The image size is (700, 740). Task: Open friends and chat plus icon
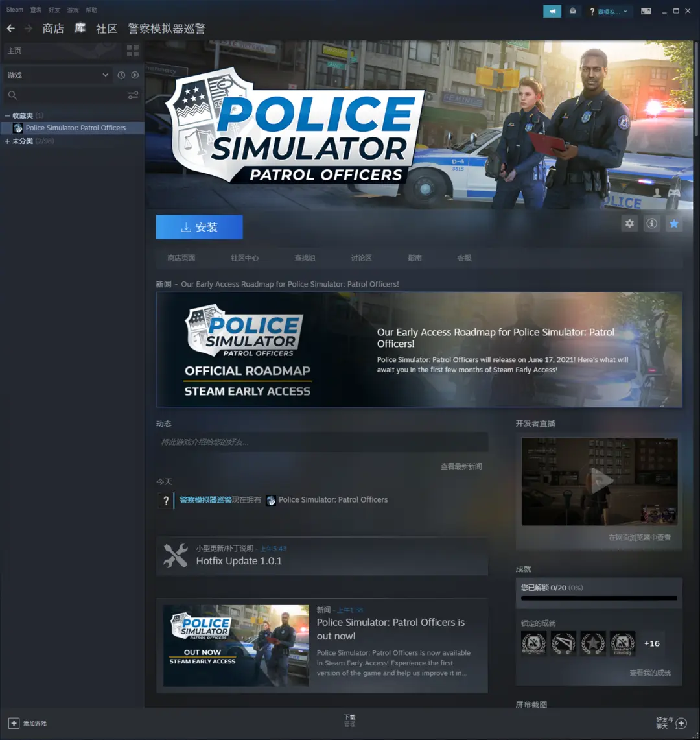[681, 723]
